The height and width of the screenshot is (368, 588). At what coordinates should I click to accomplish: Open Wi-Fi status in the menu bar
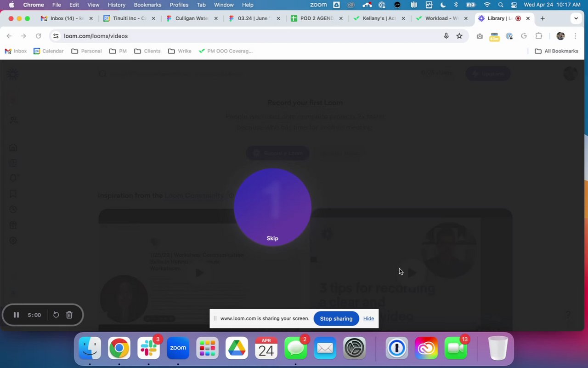tap(487, 5)
